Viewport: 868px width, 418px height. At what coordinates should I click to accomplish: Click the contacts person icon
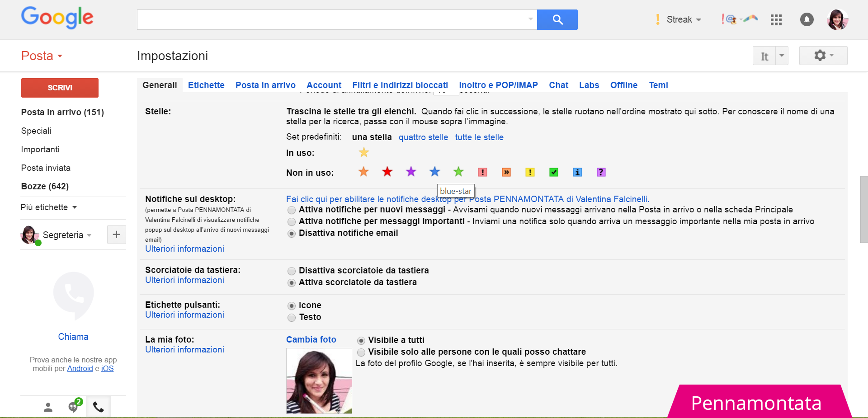pyautogui.click(x=48, y=407)
